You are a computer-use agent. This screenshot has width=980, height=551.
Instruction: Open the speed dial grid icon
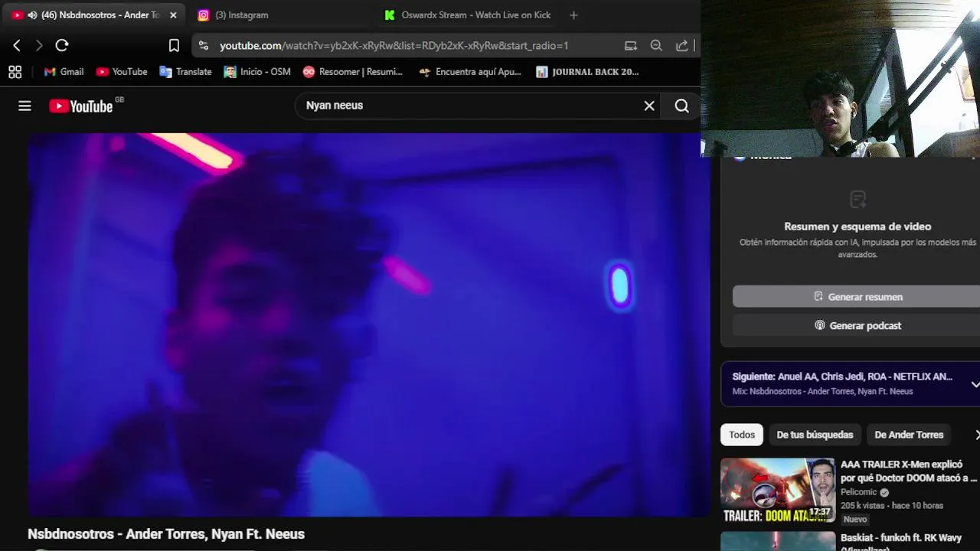[x=15, y=72]
